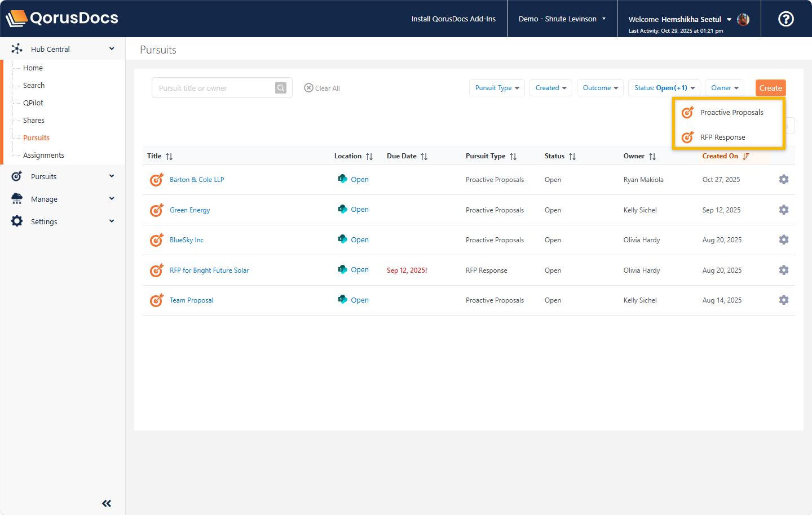The image size is (812, 515).
Task: Click the QorusDocs logo
Action: coord(62,18)
